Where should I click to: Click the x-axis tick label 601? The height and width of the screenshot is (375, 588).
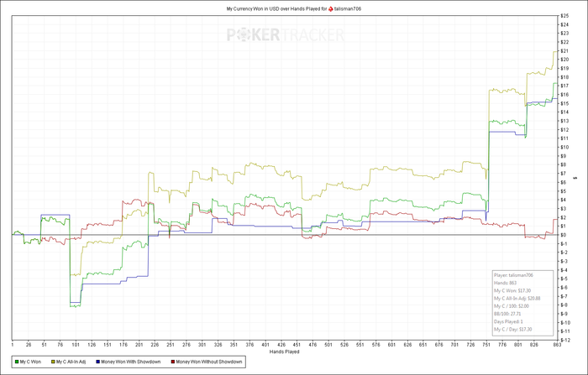pyautogui.click(x=391, y=345)
